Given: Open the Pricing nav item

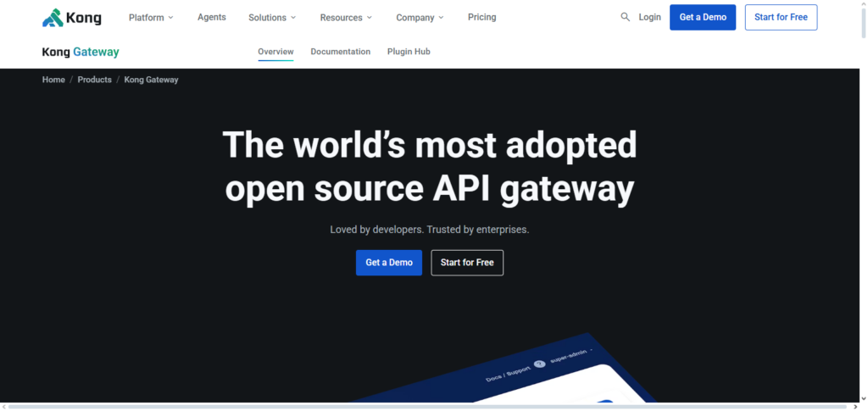Looking at the screenshot, I should pos(481,17).
